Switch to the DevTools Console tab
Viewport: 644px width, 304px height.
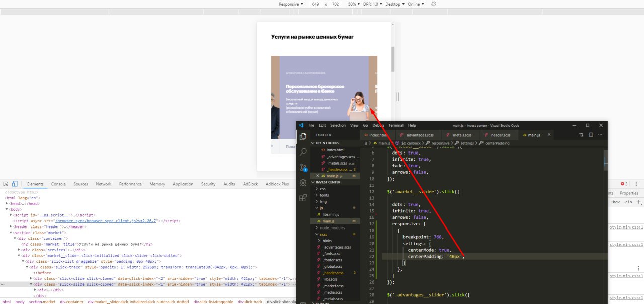pos(58,184)
